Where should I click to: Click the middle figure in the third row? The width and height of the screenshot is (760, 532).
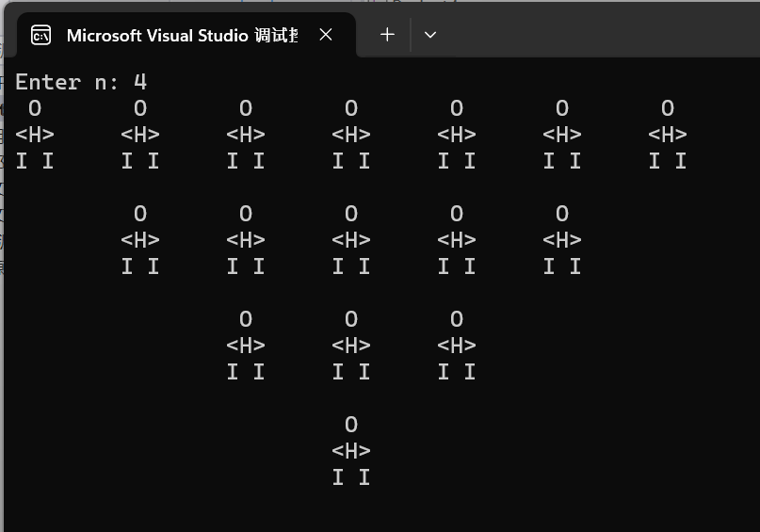pyautogui.click(x=351, y=346)
